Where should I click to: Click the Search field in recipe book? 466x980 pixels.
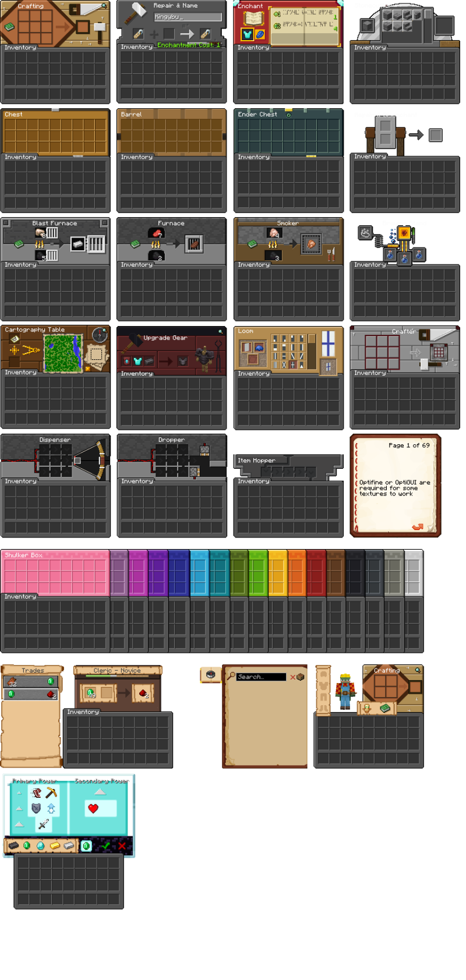coord(261,677)
